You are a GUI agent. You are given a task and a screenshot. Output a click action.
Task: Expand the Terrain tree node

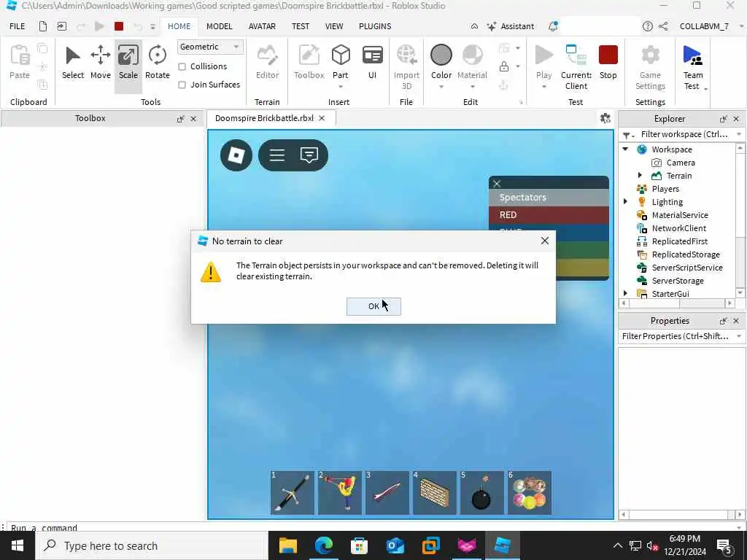point(640,176)
